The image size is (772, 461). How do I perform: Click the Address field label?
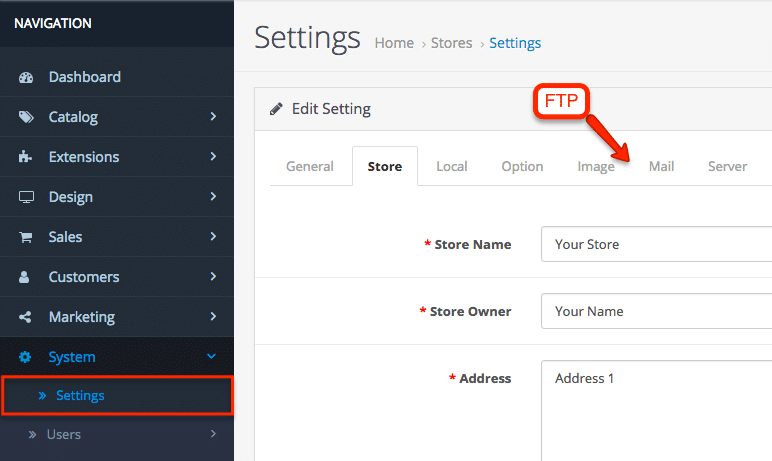pos(485,378)
